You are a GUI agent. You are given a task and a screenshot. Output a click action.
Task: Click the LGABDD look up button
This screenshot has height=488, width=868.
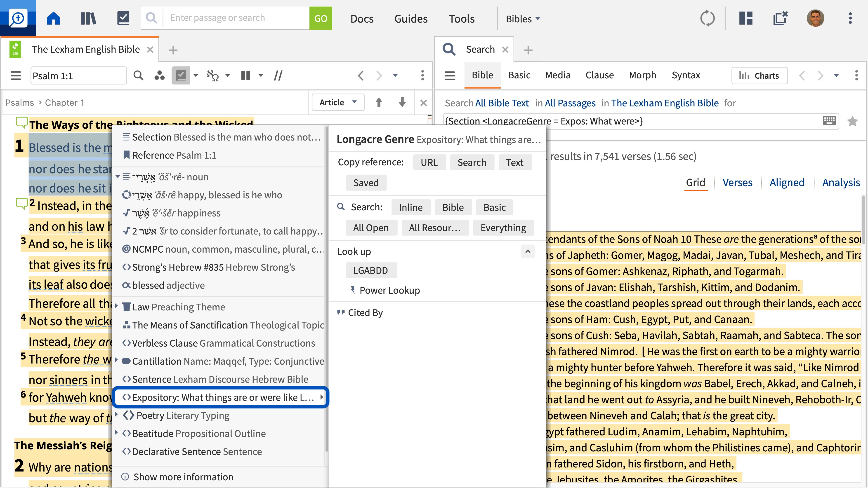[x=371, y=270]
